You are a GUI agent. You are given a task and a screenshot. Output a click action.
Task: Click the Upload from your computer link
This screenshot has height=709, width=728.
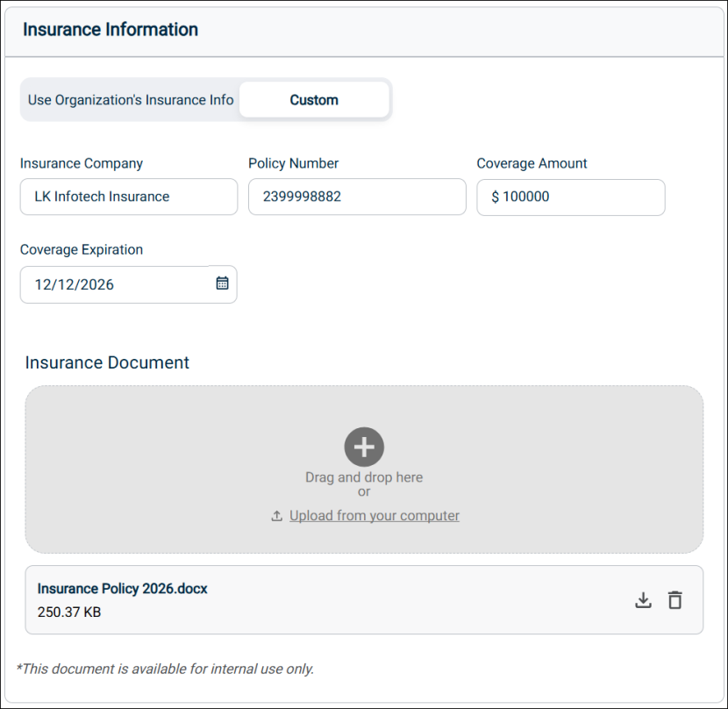375,516
